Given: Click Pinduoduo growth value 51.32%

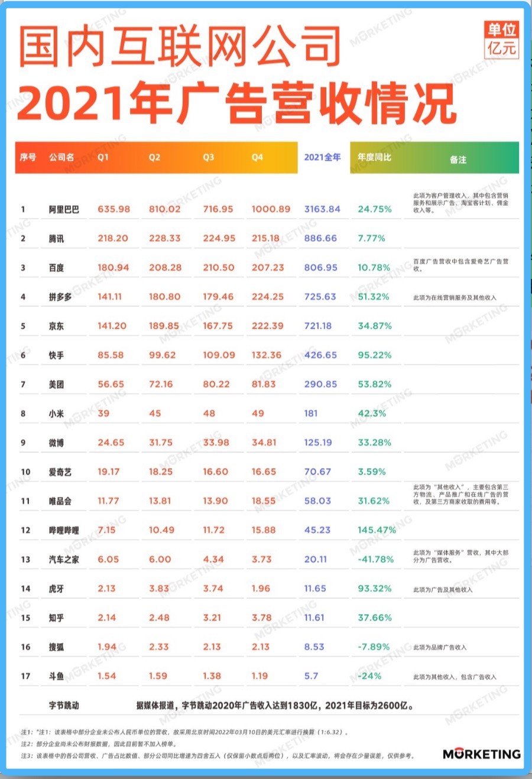Looking at the screenshot, I should (x=374, y=297).
